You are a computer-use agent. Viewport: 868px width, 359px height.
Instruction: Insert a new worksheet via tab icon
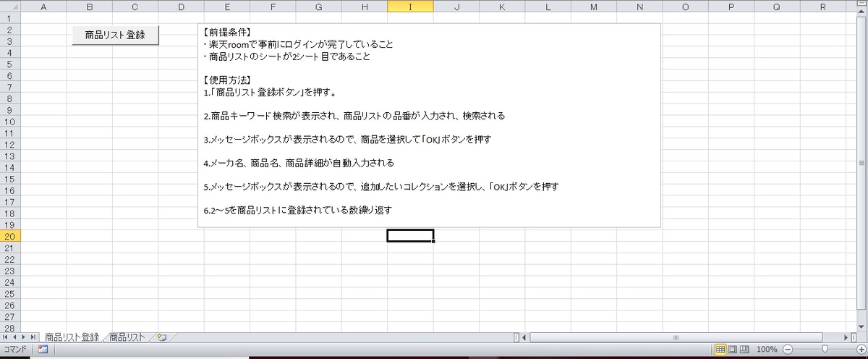click(x=161, y=337)
